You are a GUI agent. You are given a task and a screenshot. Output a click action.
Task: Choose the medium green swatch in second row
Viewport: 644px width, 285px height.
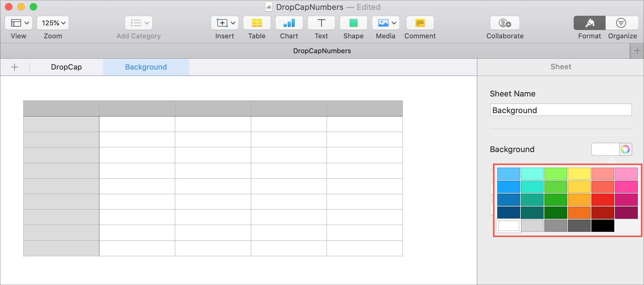(x=556, y=187)
